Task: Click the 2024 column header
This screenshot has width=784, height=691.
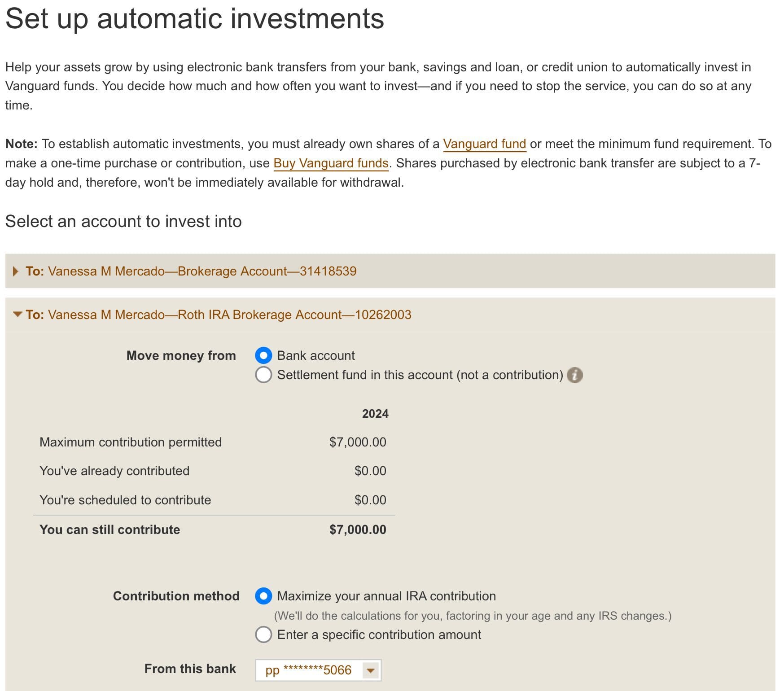Action: click(375, 413)
